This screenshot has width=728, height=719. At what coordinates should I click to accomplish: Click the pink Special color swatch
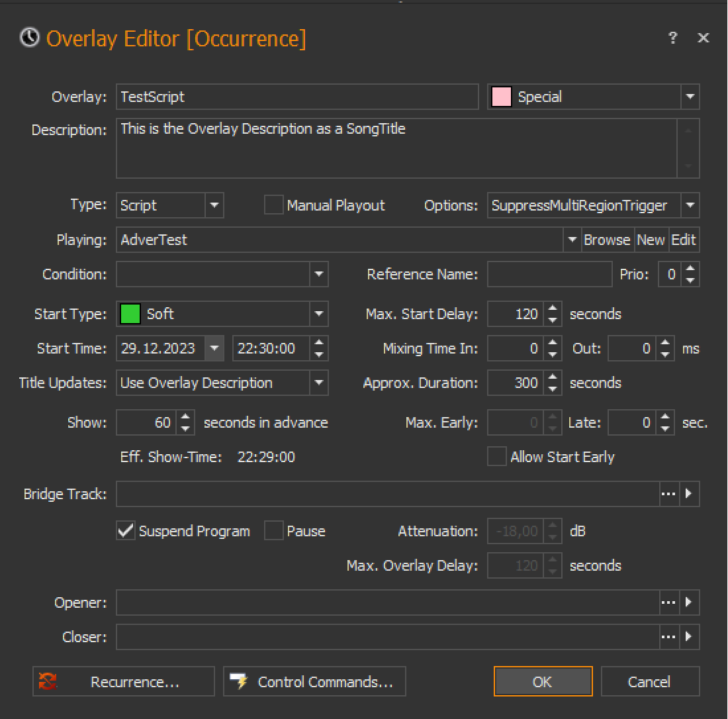(x=502, y=97)
